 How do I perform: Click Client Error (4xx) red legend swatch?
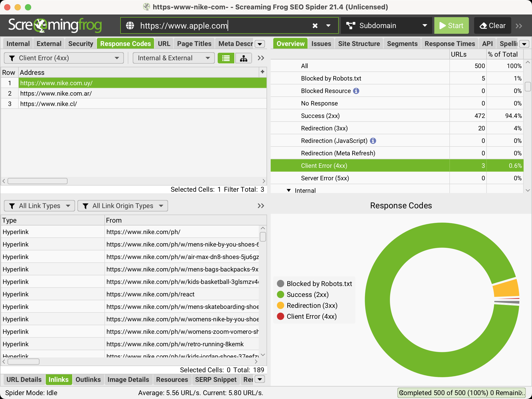click(x=280, y=316)
